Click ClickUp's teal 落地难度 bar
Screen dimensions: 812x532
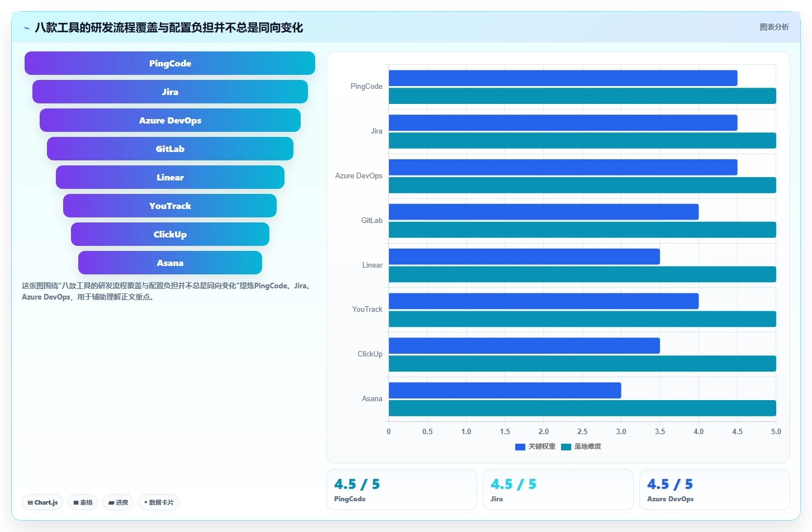(x=582, y=364)
